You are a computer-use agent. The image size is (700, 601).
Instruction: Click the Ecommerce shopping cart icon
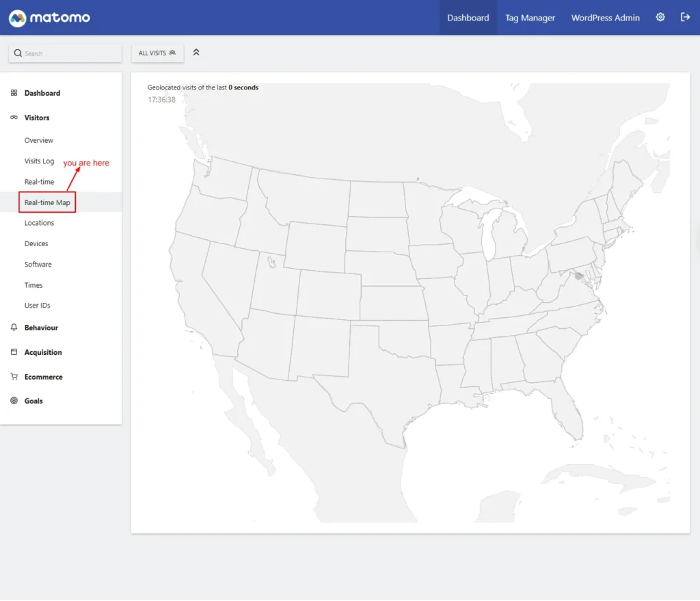pyautogui.click(x=14, y=377)
